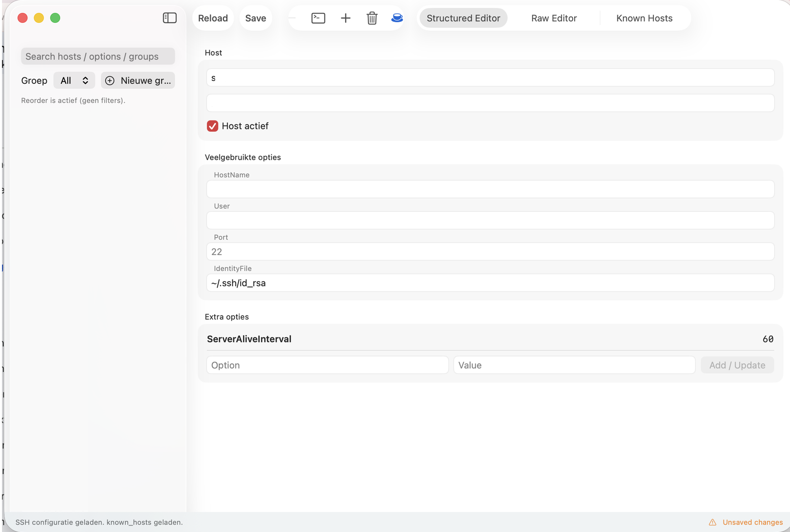Click the value 60 of ServerAliveInterval

click(x=768, y=339)
